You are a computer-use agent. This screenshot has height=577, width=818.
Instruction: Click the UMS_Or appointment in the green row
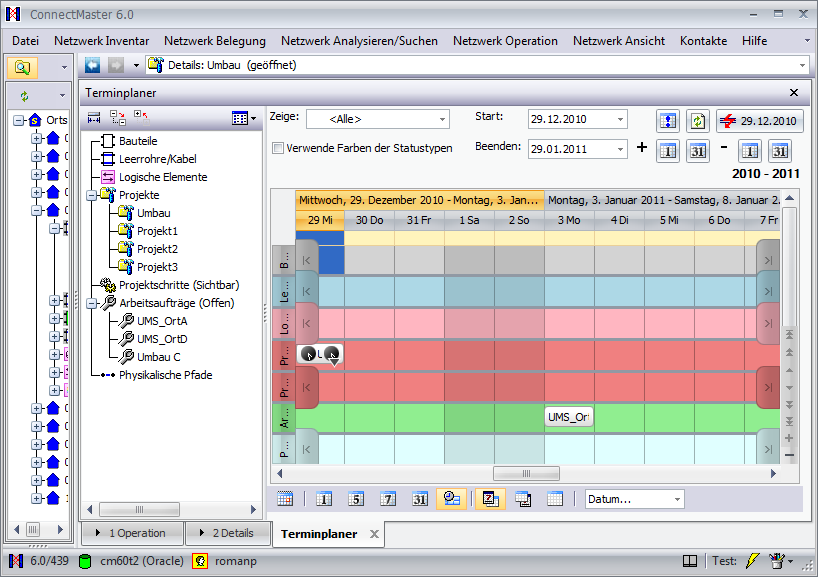click(x=569, y=417)
